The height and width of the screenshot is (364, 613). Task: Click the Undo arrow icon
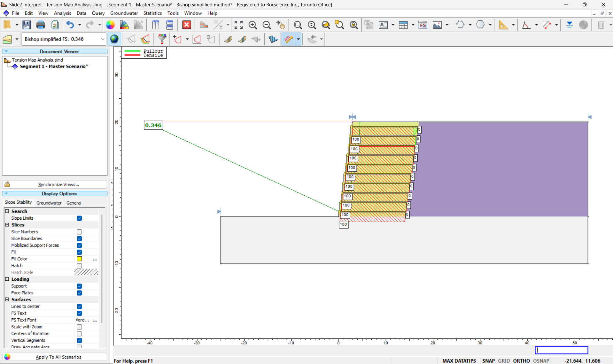[x=70, y=25]
